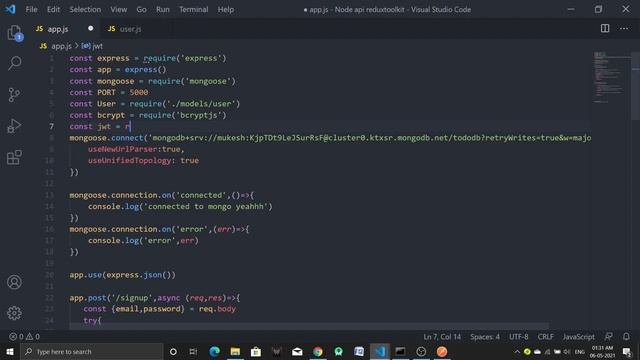Click the horizontal editor scrollbar
Screen dimensions: 640x360
pos(309,326)
